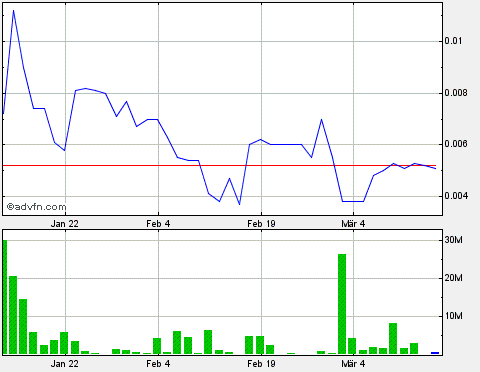
Task: Click the red horizontal reference line
Action: click(x=219, y=165)
